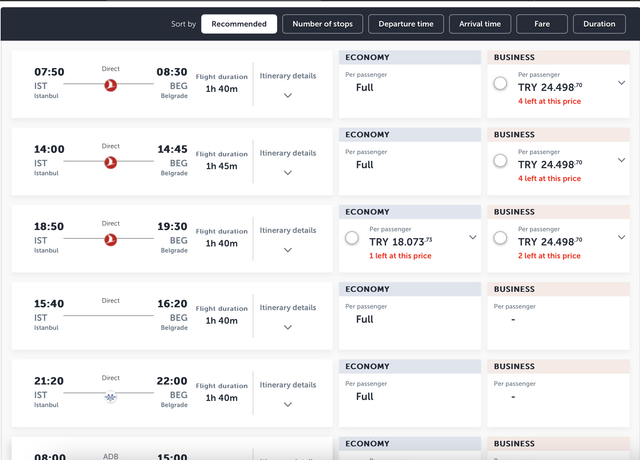Select Economy fare for 18:50 flight

click(x=351, y=238)
